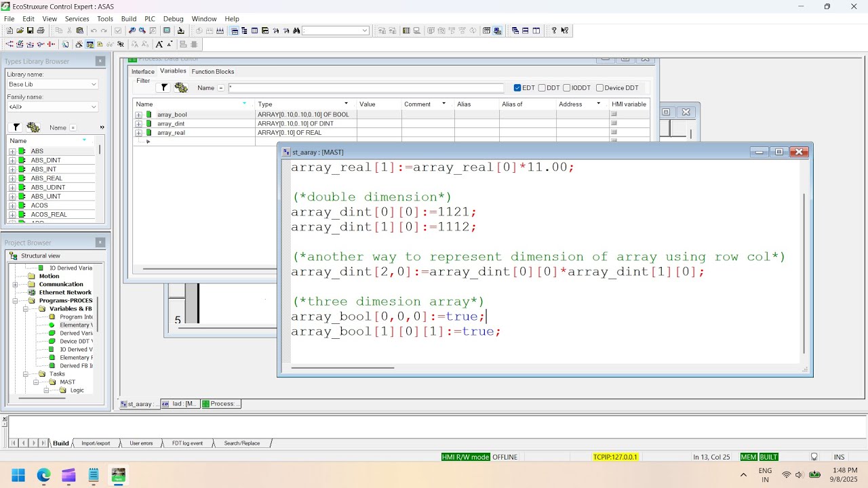Collapse the Tasks tree node

click(x=26, y=373)
